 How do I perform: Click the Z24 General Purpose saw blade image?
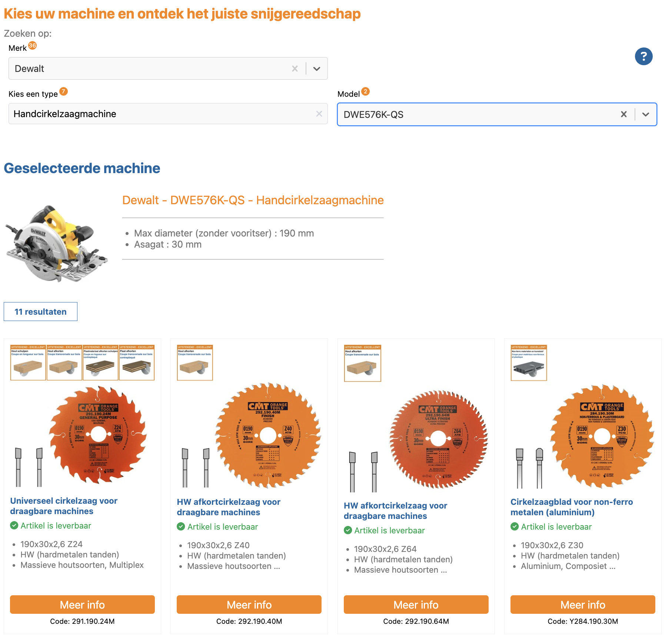point(98,434)
